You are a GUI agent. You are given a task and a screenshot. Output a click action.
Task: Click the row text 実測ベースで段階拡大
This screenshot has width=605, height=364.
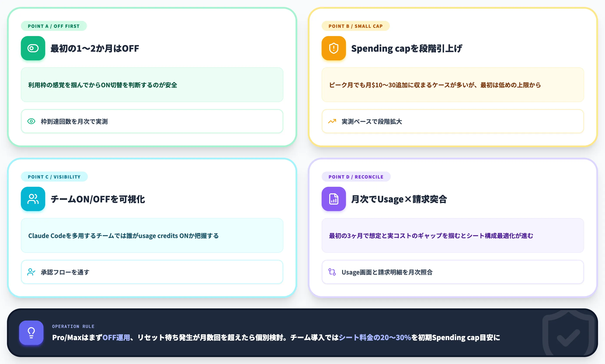pyautogui.click(x=372, y=121)
